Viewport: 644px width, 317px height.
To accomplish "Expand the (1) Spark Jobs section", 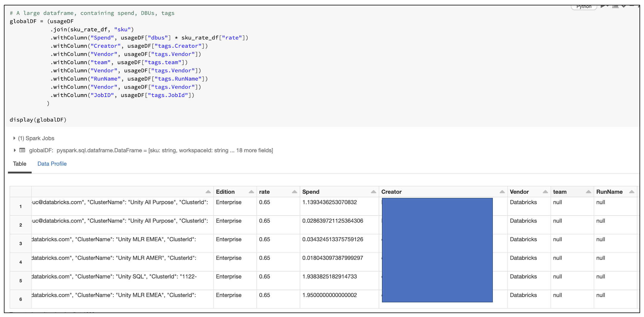I will click(x=14, y=138).
